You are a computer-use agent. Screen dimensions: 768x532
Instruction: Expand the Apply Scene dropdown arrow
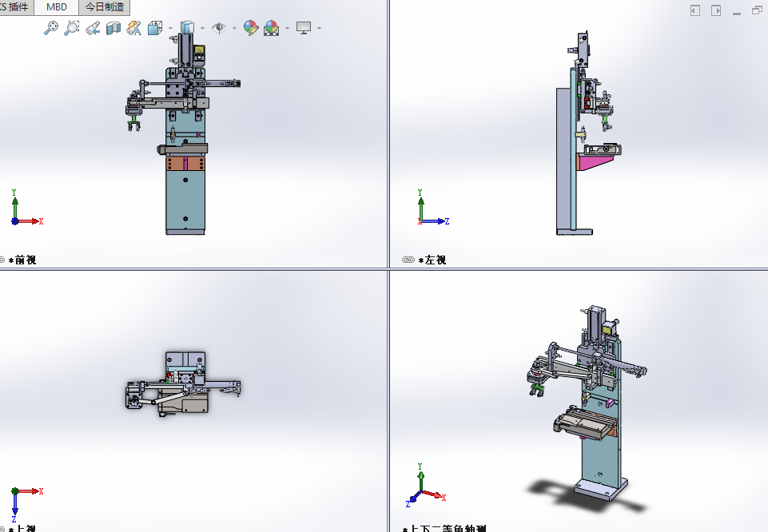pos(287,29)
